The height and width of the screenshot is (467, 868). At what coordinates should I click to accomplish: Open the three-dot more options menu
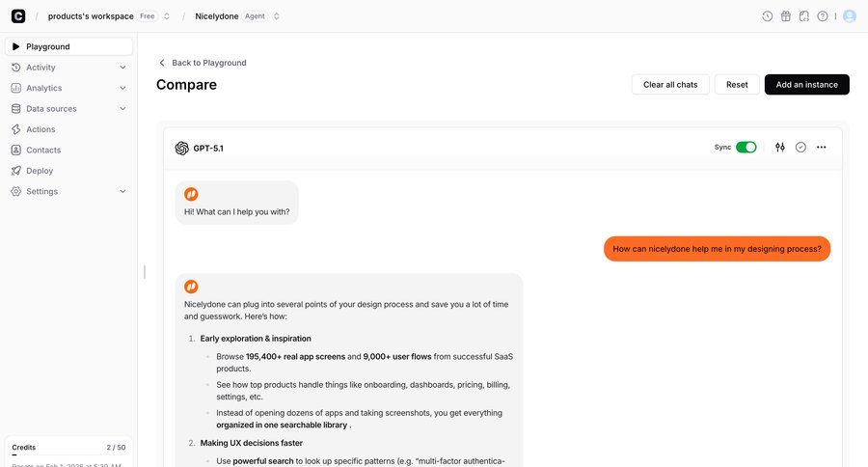[822, 147]
